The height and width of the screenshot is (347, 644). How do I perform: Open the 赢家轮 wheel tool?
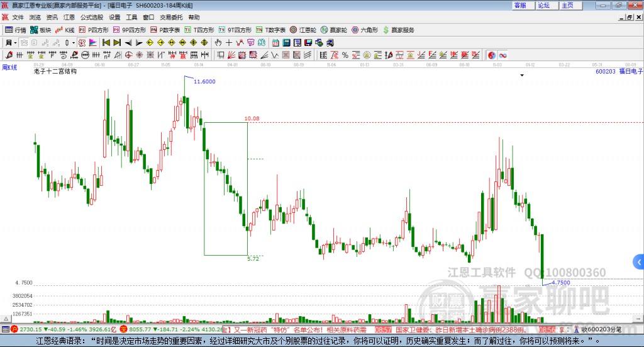(x=334, y=30)
